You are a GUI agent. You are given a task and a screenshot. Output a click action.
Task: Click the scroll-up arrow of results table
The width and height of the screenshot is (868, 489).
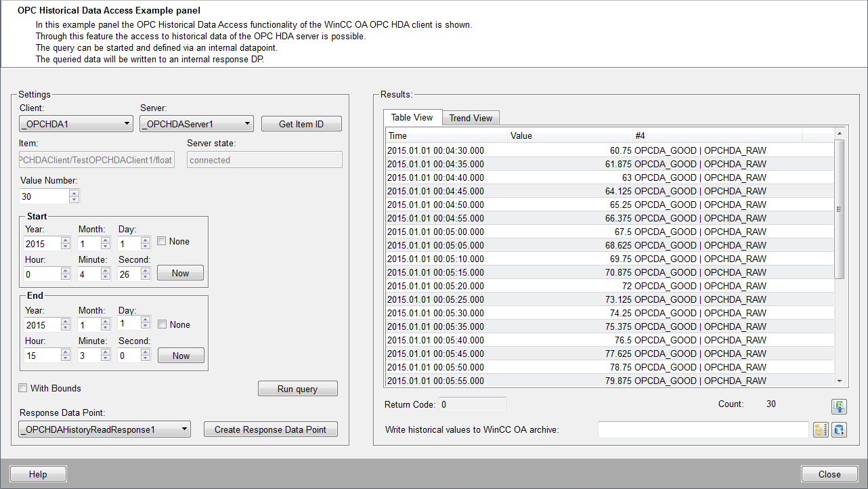tap(840, 133)
